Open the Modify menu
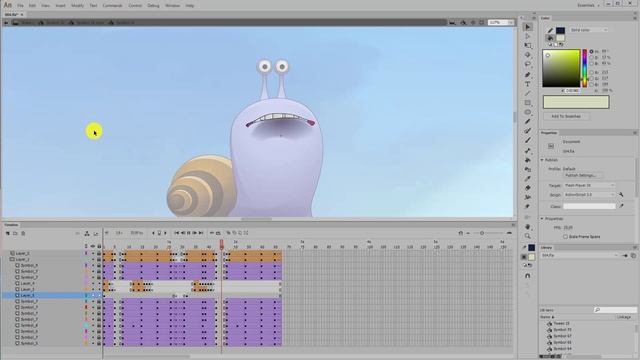Viewport: 640px width, 360px height. (x=77, y=6)
